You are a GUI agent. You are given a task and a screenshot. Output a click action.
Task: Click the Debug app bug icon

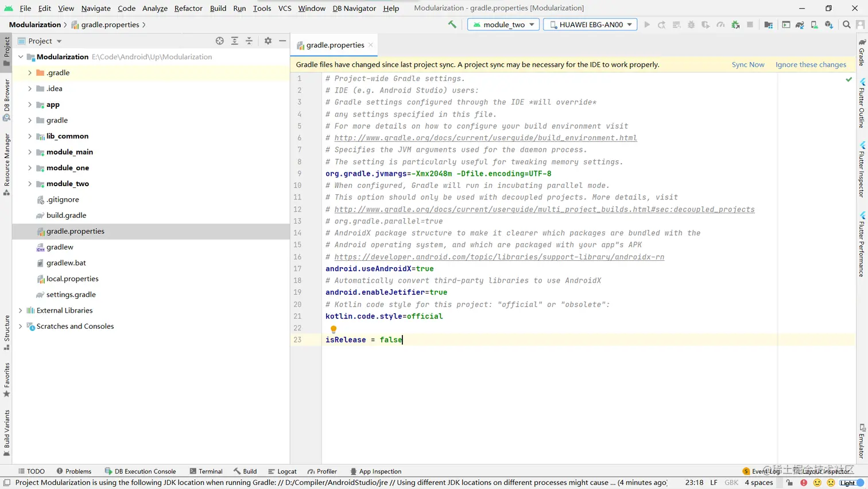[x=691, y=25]
